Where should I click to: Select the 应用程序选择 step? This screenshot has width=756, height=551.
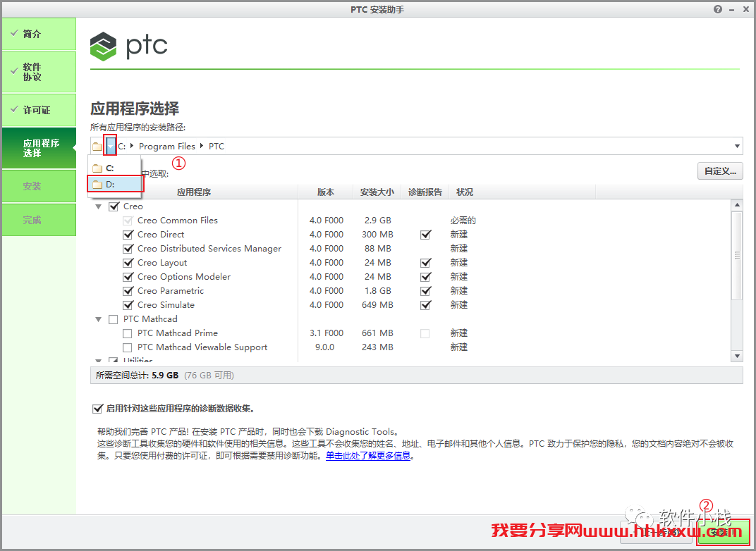coord(39,148)
